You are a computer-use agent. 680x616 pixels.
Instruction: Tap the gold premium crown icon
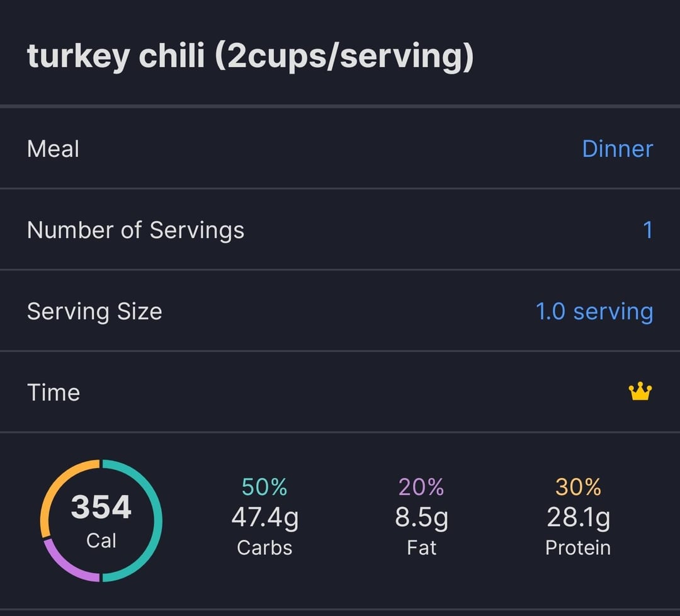[x=640, y=391]
